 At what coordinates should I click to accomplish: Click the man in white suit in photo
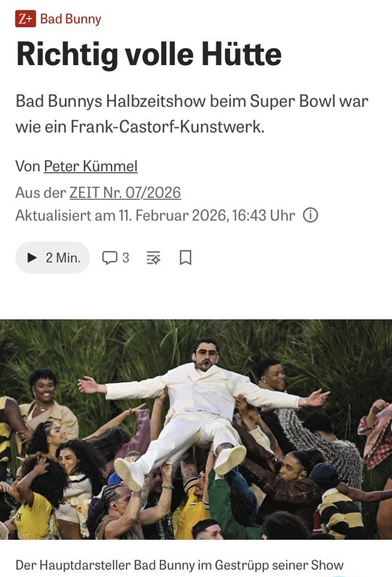point(202,408)
